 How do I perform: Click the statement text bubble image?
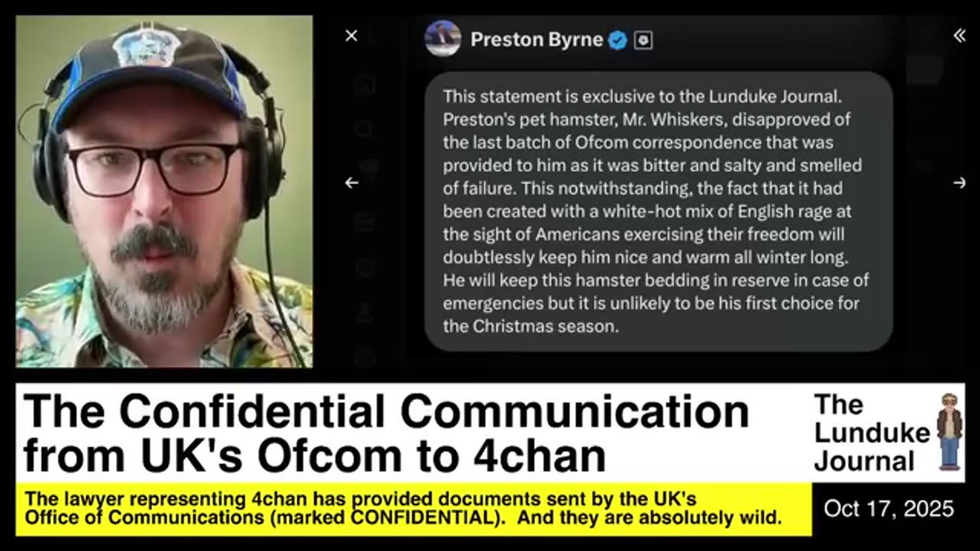coord(658,211)
